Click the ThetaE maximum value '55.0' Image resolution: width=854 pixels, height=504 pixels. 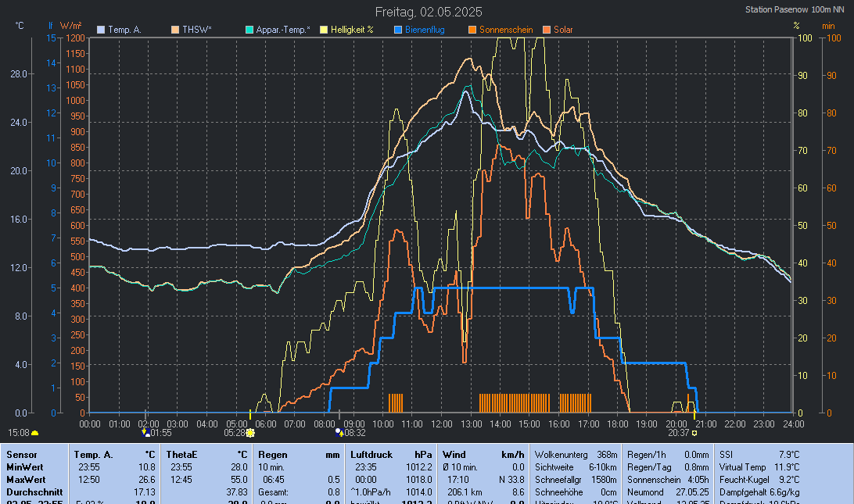click(x=239, y=480)
